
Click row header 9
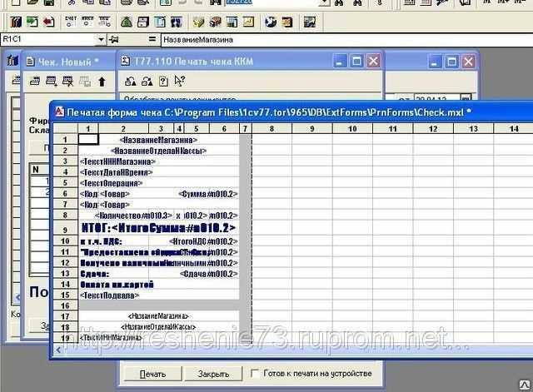(65, 228)
